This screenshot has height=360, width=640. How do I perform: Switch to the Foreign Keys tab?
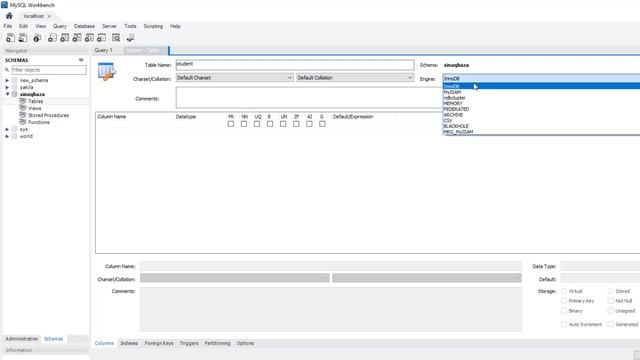tap(159, 343)
